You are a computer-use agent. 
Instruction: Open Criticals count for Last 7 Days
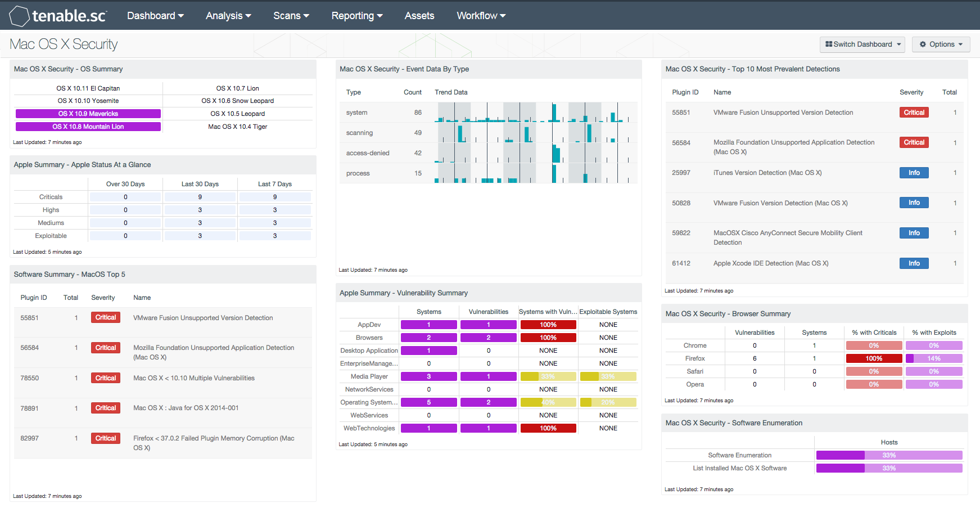(275, 197)
